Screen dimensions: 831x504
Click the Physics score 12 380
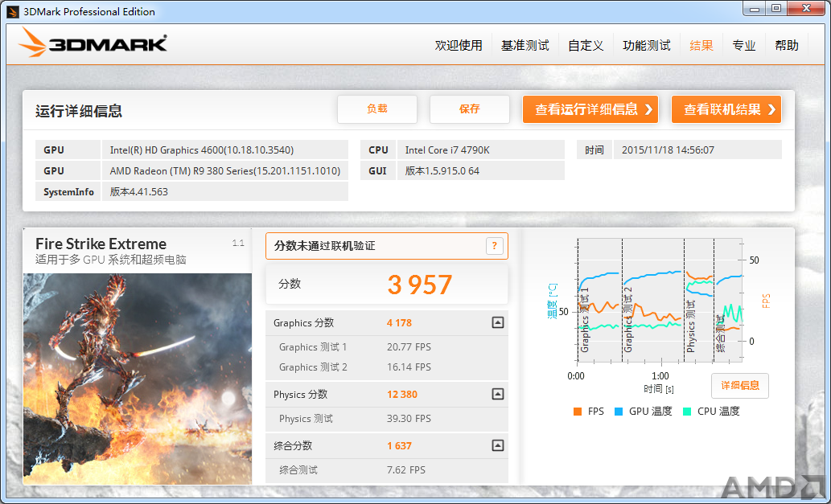point(401,395)
